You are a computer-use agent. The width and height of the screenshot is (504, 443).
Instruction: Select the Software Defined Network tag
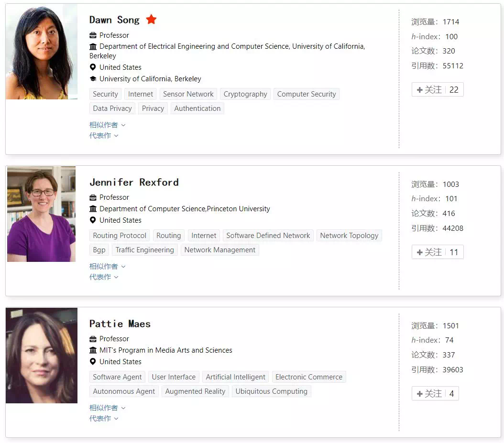(x=268, y=236)
